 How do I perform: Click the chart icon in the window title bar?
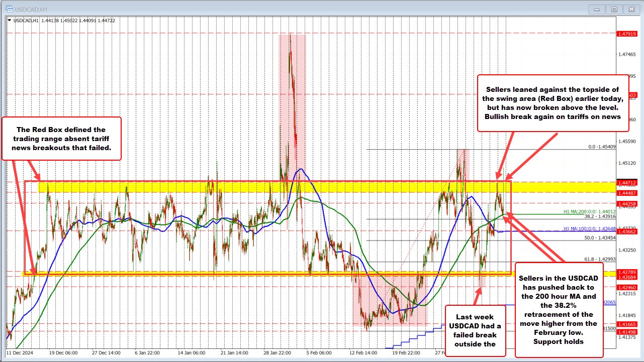pos(11,9)
